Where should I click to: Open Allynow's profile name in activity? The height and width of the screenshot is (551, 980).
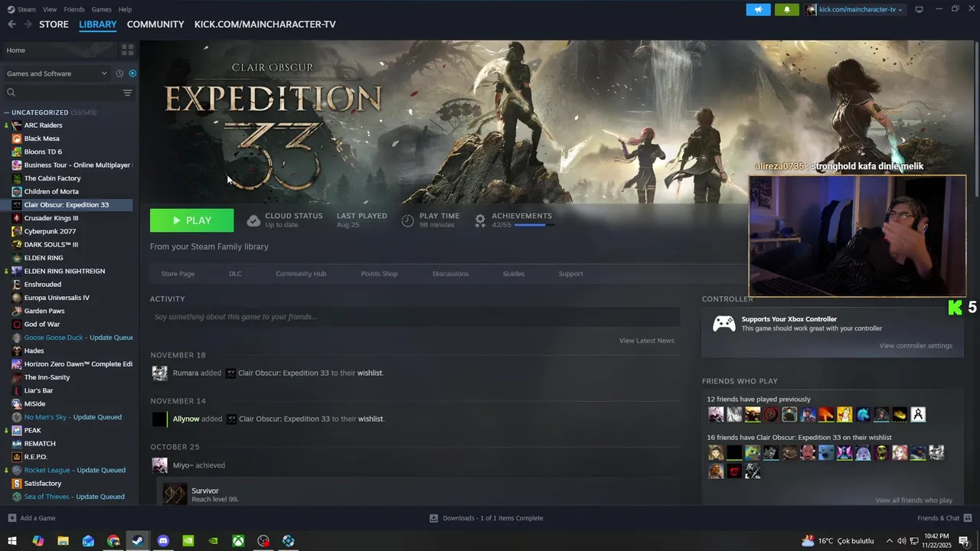(x=186, y=419)
